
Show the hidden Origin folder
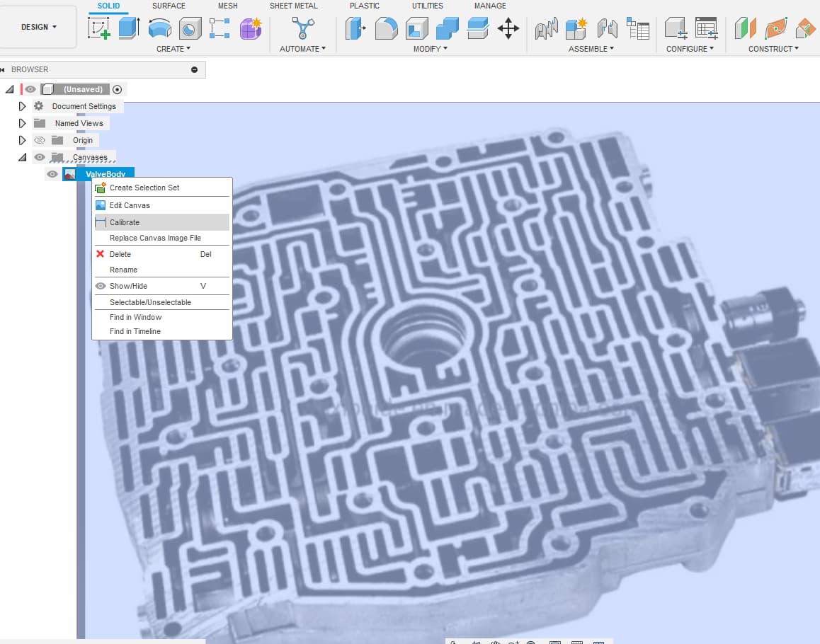point(39,140)
